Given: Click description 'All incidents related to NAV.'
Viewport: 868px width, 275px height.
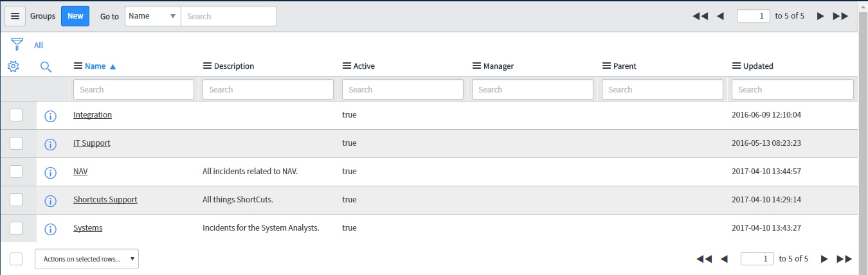Looking at the screenshot, I should (x=250, y=172).
